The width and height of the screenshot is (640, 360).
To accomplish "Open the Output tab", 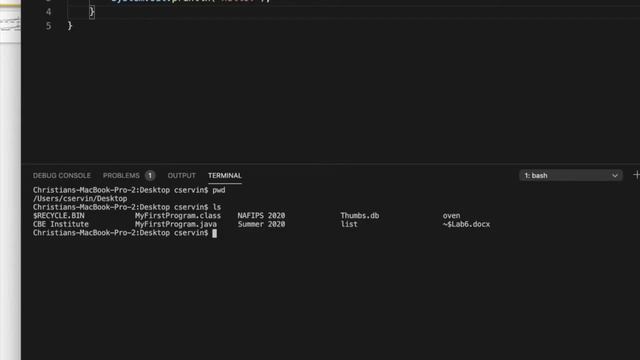I will pyautogui.click(x=182, y=176).
